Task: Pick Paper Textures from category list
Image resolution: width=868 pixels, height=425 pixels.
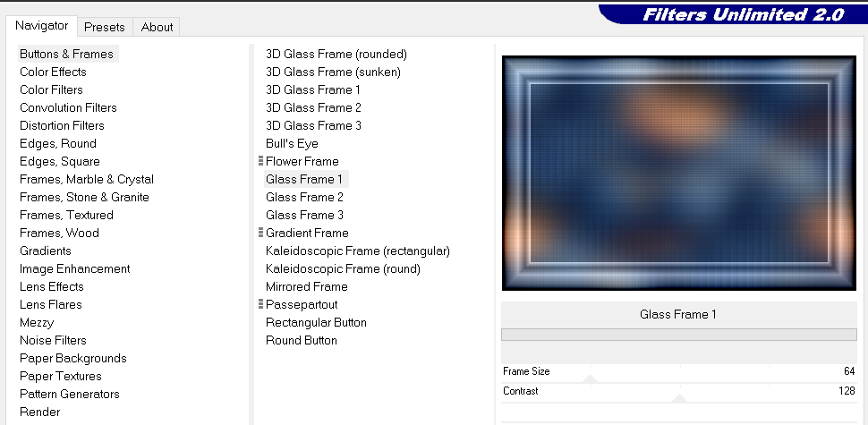Action: coord(60,376)
